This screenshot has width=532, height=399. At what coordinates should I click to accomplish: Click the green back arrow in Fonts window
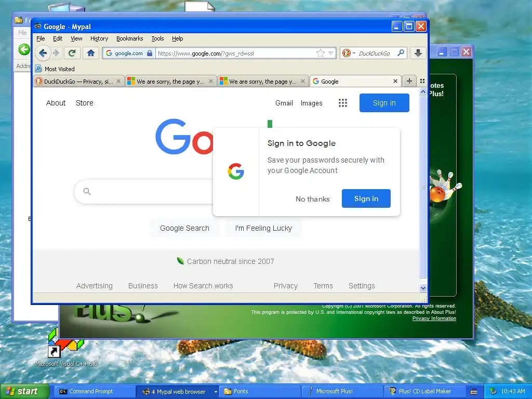click(24, 49)
